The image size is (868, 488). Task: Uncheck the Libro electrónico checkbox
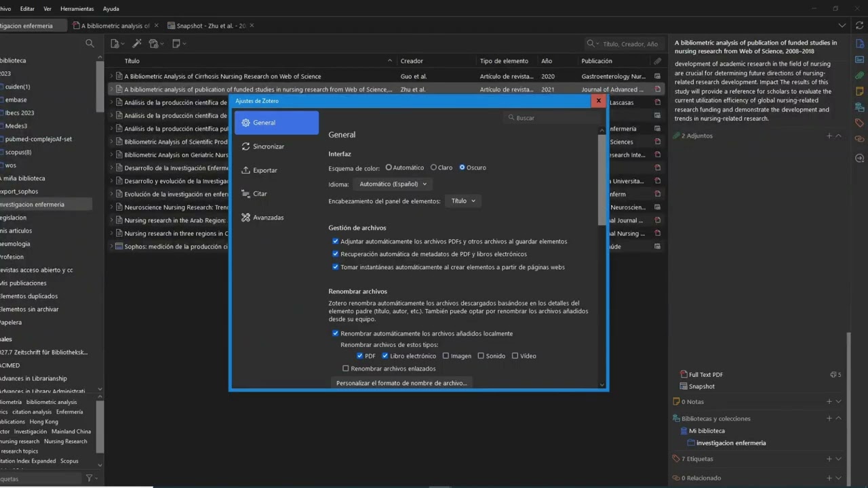coord(385,356)
